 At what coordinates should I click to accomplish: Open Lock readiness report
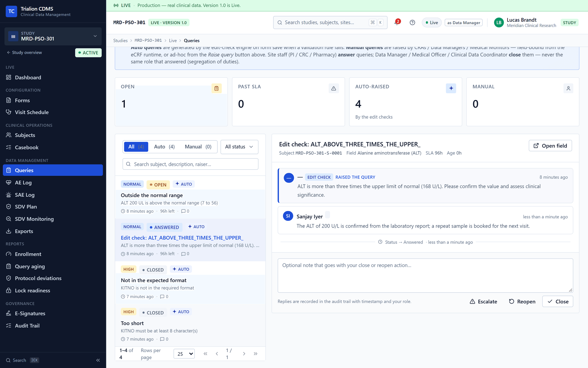pos(53,290)
